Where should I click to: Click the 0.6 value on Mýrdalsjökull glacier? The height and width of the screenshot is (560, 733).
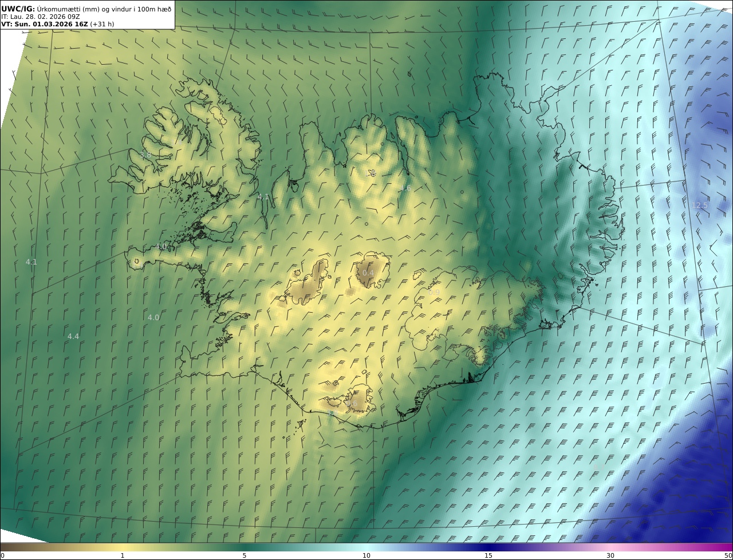coord(352,404)
